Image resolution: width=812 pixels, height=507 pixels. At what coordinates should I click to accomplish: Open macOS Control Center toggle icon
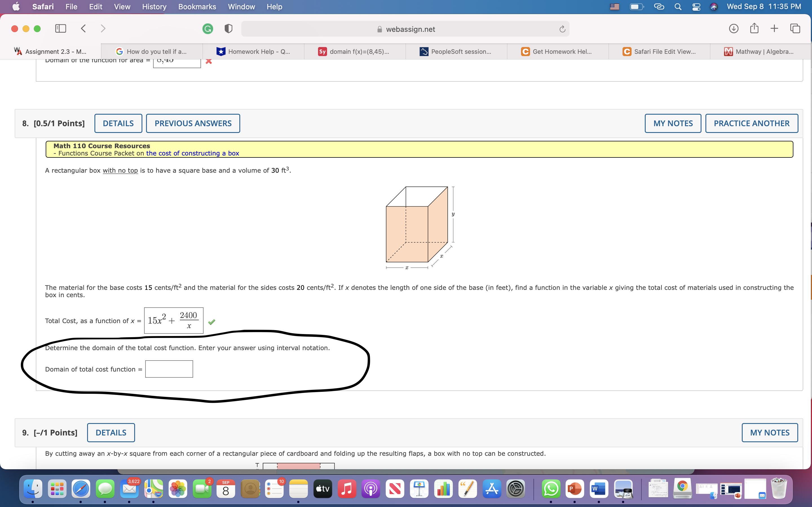coord(696,7)
